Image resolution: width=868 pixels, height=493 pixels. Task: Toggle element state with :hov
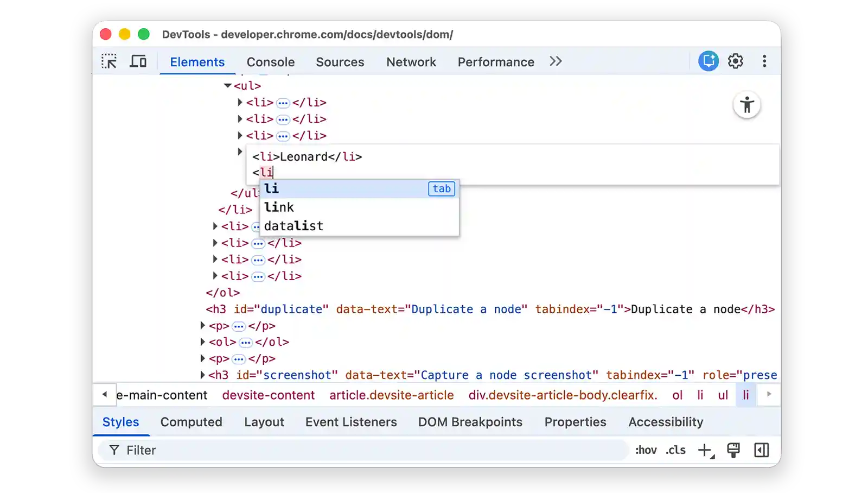click(646, 450)
